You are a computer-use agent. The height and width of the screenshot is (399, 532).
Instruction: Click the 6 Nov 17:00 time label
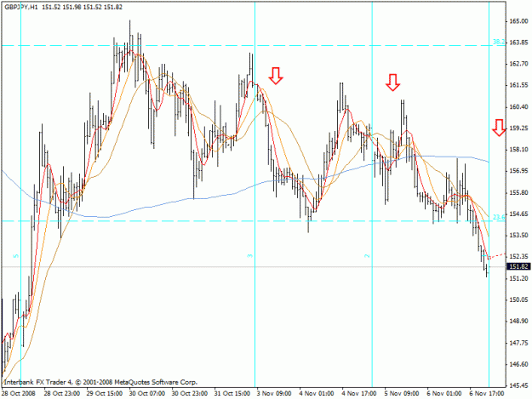pyautogui.click(x=487, y=394)
